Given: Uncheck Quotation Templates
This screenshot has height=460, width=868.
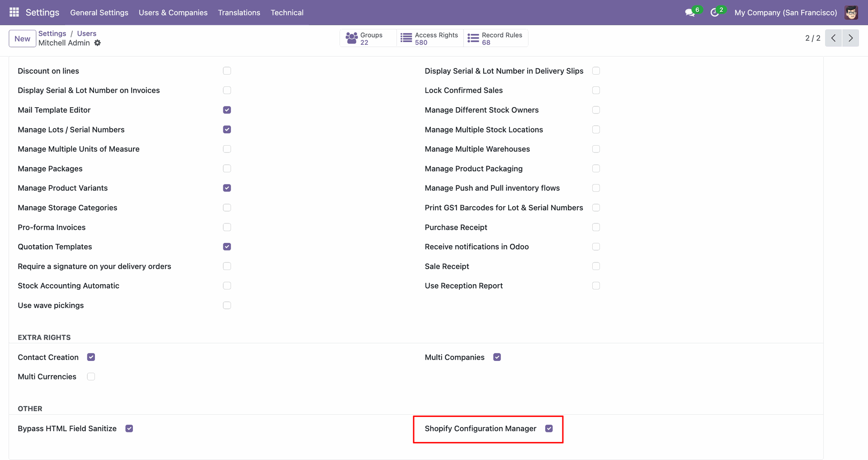Looking at the screenshot, I should pos(227,247).
